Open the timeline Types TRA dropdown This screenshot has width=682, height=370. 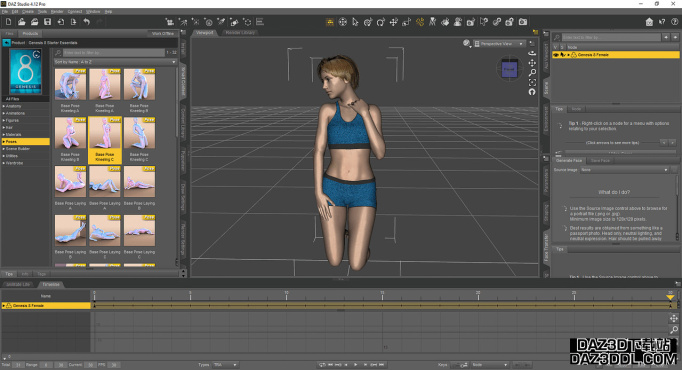(x=225, y=365)
